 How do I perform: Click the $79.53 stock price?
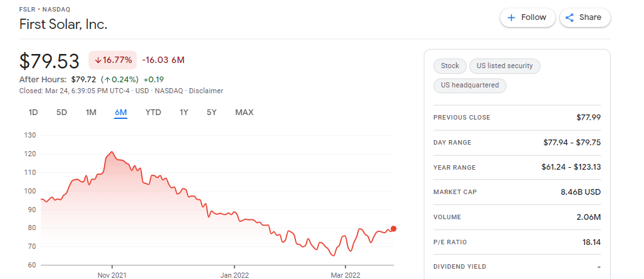point(49,61)
